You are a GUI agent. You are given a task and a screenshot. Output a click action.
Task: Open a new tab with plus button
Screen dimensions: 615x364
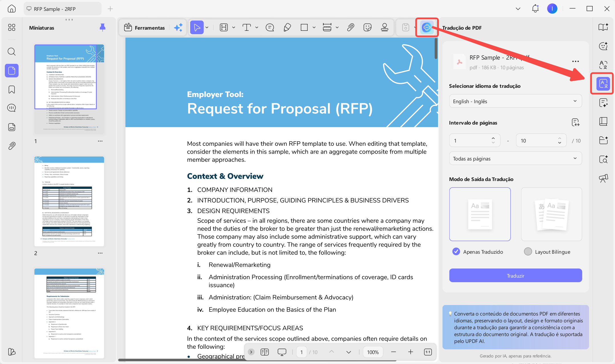click(x=110, y=9)
